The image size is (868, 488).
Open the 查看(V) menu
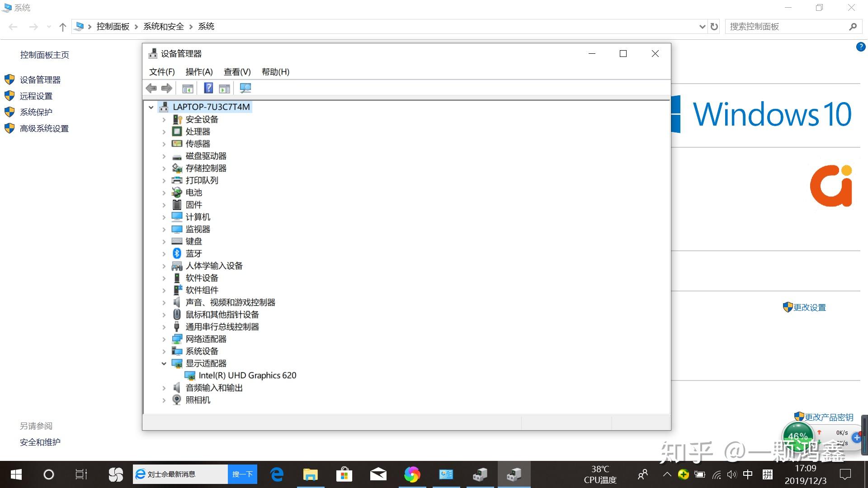coord(237,72)
